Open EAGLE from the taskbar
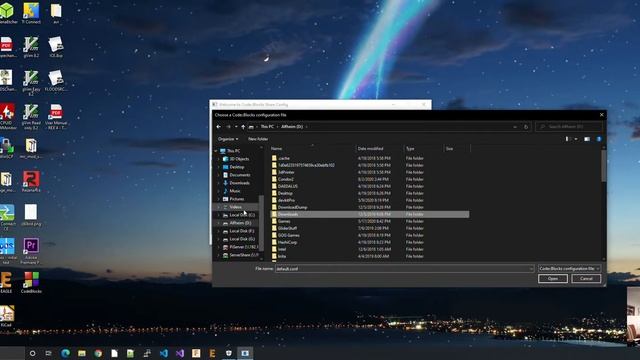The image size is (640, 360). coord(212,353)
